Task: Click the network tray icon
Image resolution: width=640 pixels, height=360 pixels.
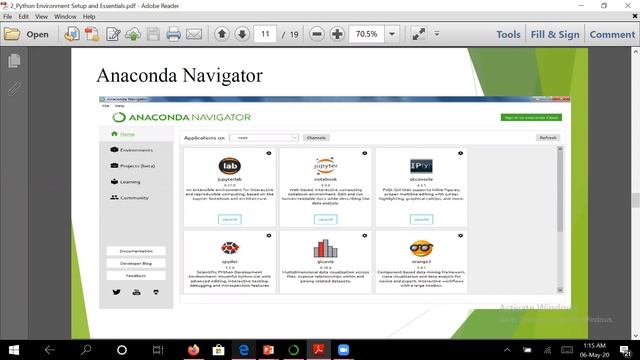Action: pos(547,350)
